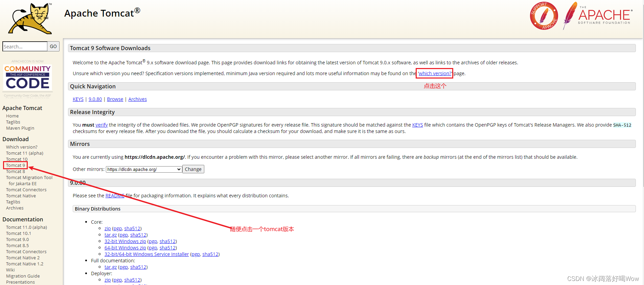The height and width of the screenshot is (285, 644).
Task: Open the 'which version?' link
Action: 435,73
